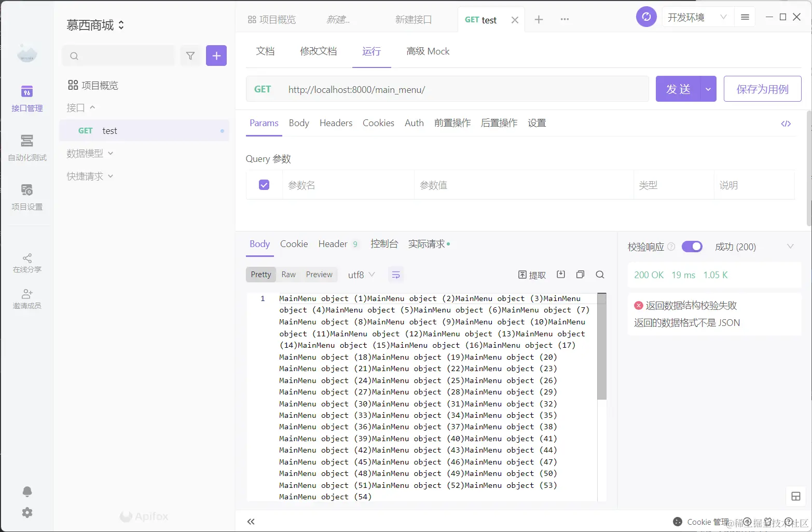Open the response 控制台 tab
The image size is (812, 532).
coord(384,244)
